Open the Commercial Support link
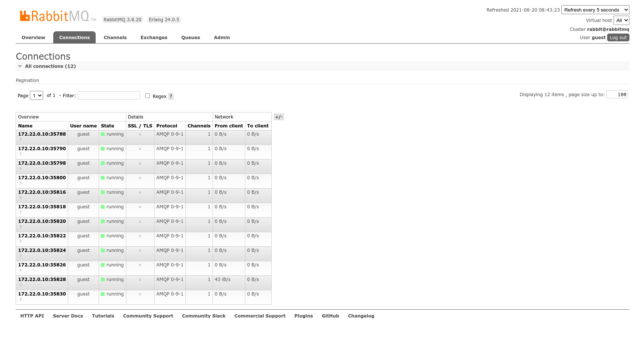Image resolution: width=644 pixels, height=338 pixels. pyautogui.click(x=260, y=316)
